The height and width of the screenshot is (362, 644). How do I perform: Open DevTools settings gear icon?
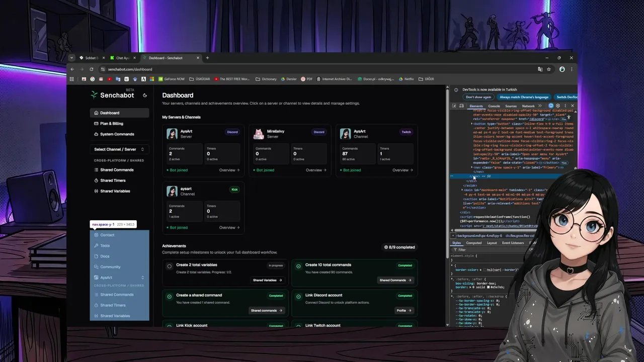557,106
